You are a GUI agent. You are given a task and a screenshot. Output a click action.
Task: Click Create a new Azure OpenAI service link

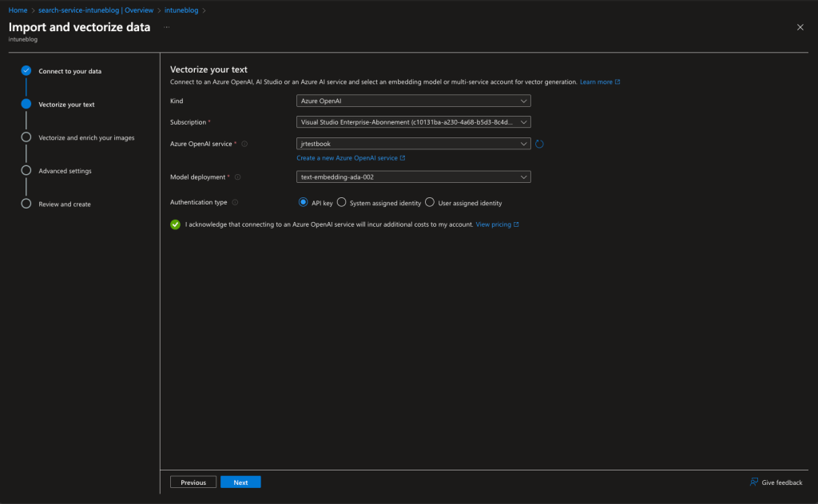[351, 158]
